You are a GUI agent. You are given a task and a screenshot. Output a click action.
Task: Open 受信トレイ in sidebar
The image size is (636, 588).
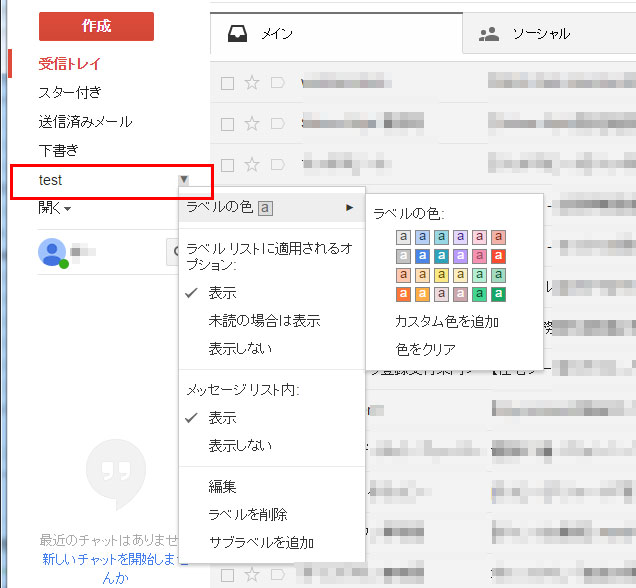point(69,64)
